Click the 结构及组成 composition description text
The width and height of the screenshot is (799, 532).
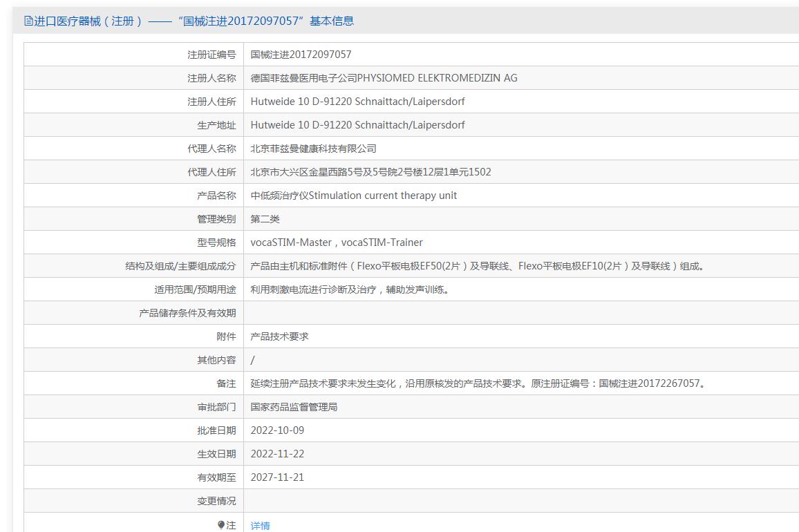tap(477, 266)
